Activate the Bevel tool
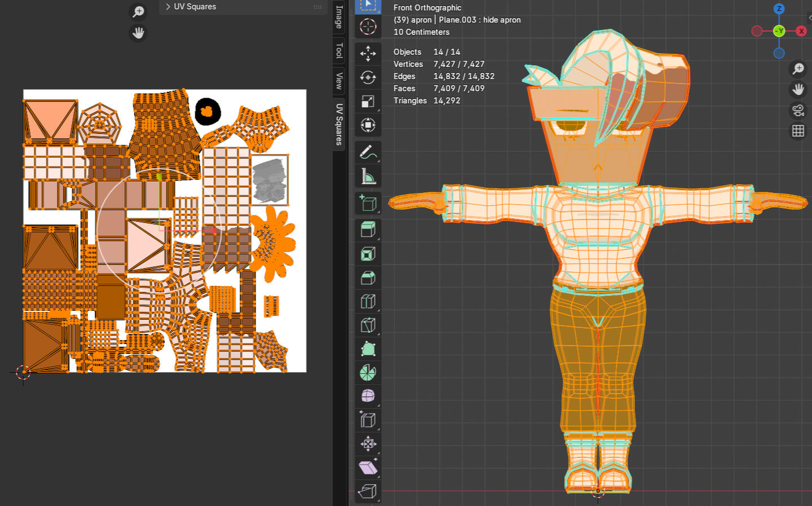 point(368,278)
